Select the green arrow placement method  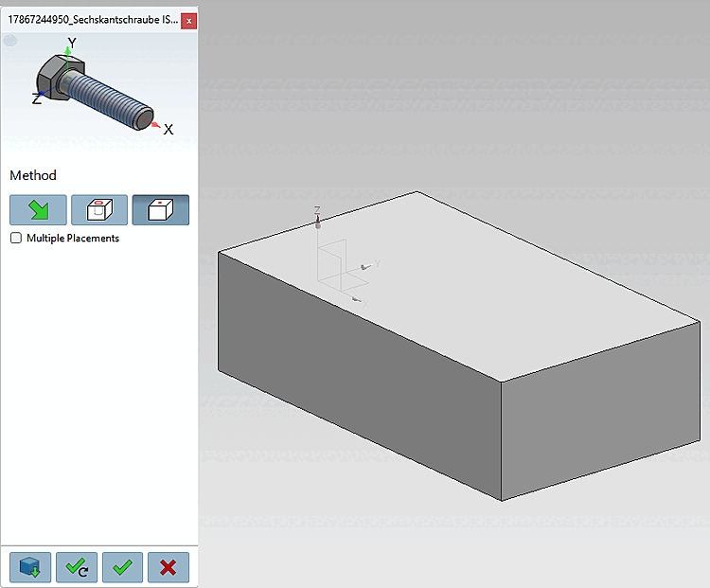[x=38, y=210]
